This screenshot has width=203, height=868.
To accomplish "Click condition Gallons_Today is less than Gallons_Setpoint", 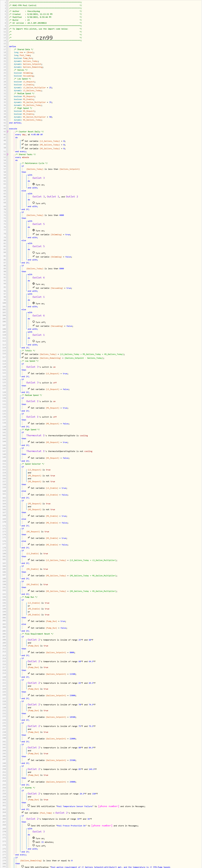I will (x=53, y=169).
